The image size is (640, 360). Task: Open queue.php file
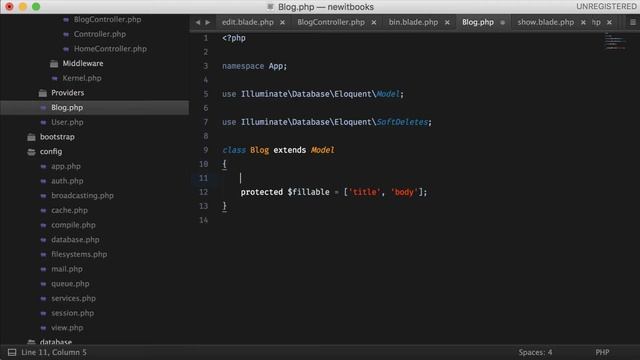[70, 284]
